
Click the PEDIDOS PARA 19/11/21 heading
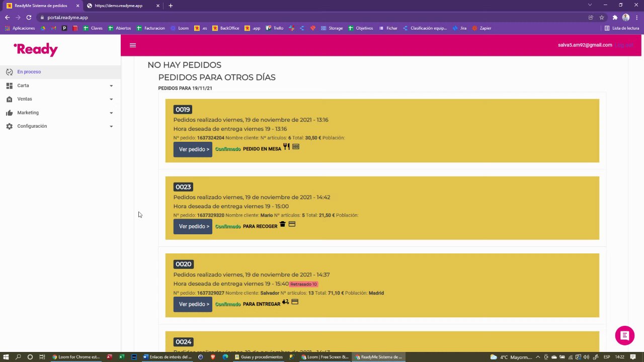tap(185, 88)
